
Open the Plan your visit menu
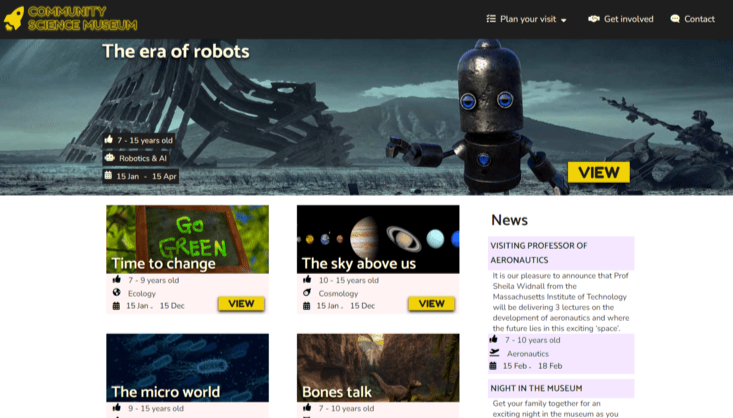tap(526, 19)
